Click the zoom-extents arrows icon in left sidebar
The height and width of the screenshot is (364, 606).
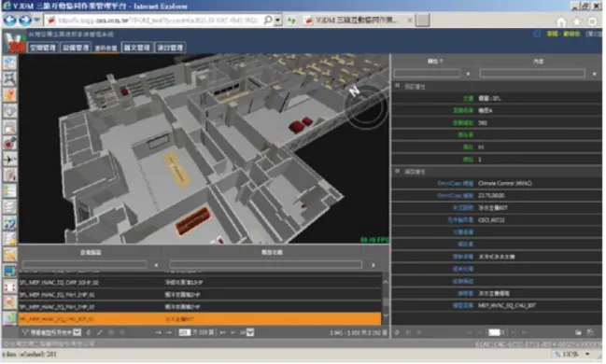click(9, 78)
